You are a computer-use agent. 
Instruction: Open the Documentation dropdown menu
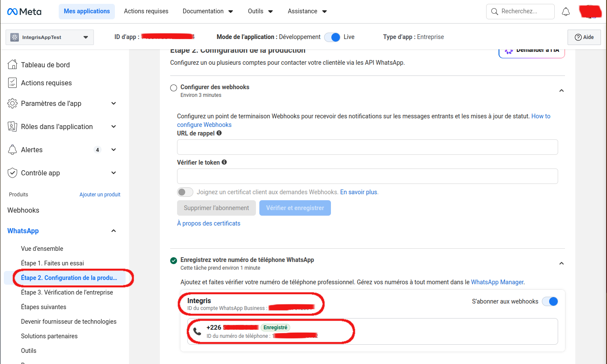(208, 12)
